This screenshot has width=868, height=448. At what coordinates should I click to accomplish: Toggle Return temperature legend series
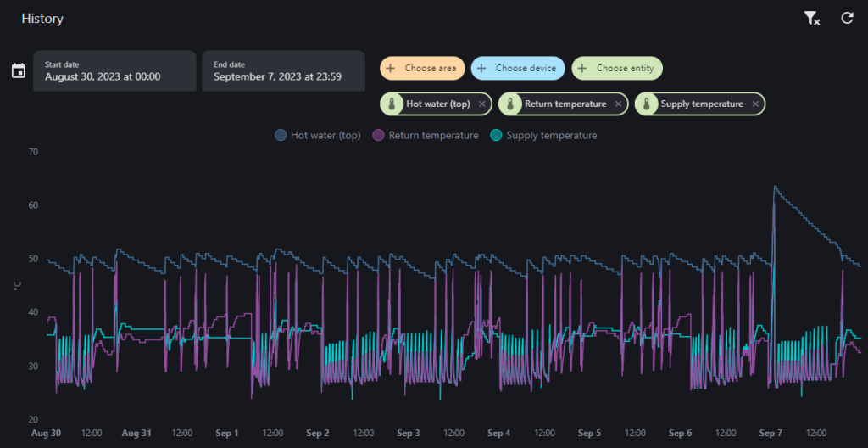pyautogui.click(x=426, y=135)
